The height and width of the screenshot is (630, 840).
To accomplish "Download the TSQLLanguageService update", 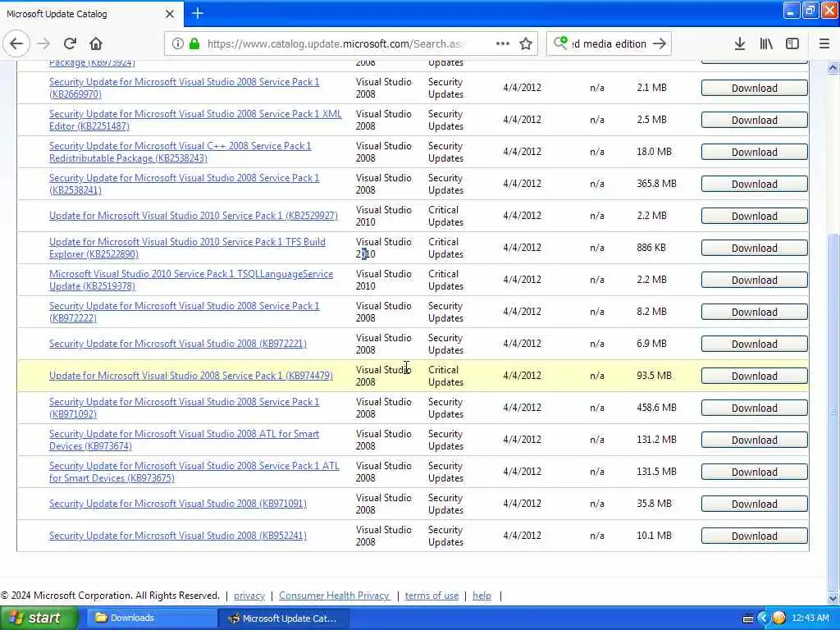I will (x=755, y=281).
